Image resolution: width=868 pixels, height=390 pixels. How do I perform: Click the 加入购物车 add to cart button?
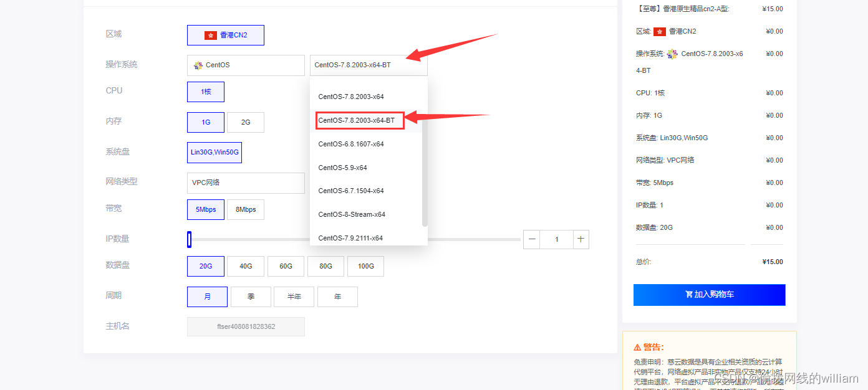709,295
